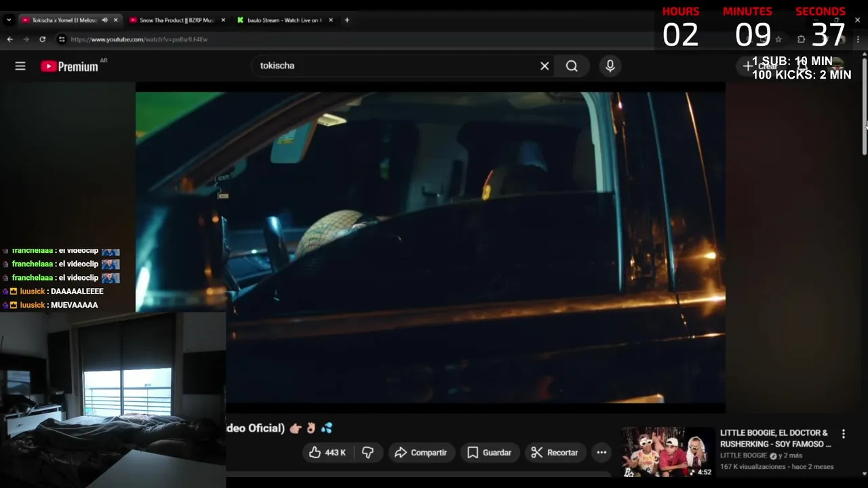Switch to the baulo Stream Kick tab
868x488 pixels.
click(x=284, y=20)
